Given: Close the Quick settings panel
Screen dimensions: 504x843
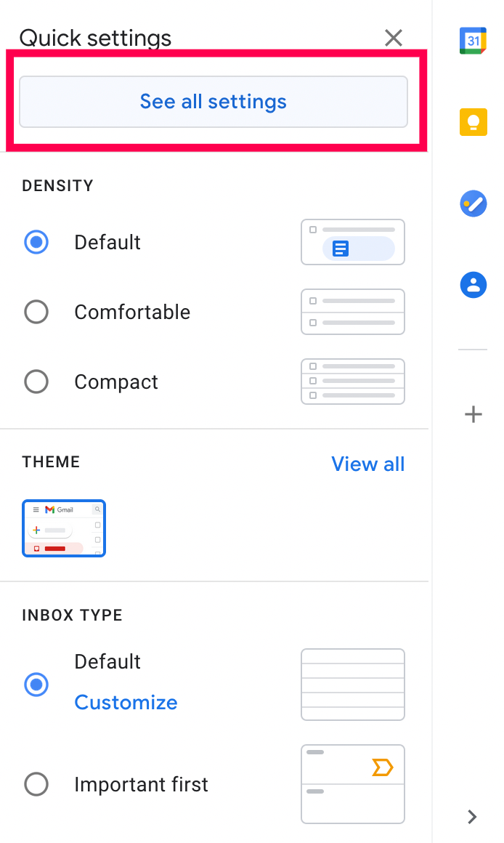Looking at the screenshot, I should point(394,38).
